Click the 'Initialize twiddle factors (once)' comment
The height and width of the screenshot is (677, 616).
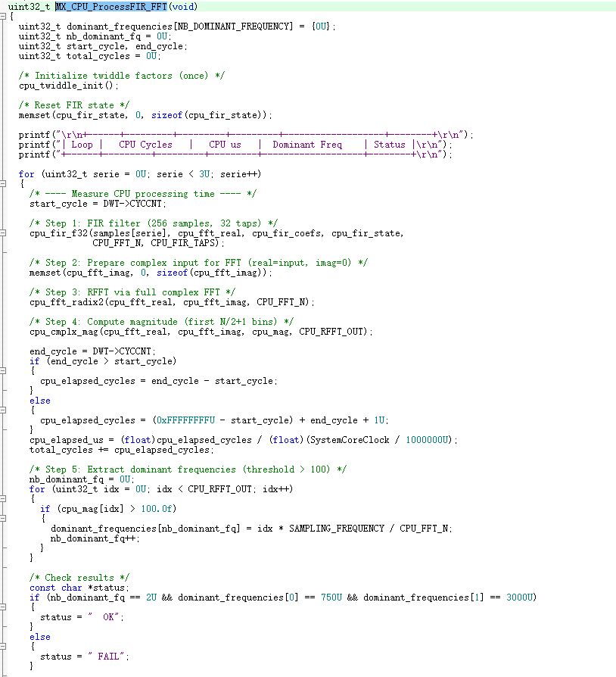pyautogui.click(x=122, y=76)
